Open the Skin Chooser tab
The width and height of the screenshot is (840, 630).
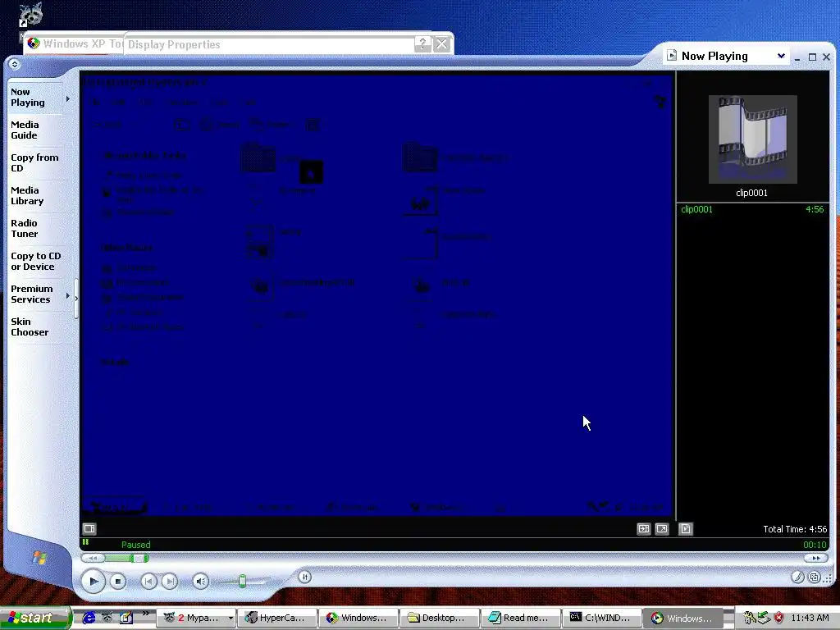(x=35, y=326)
